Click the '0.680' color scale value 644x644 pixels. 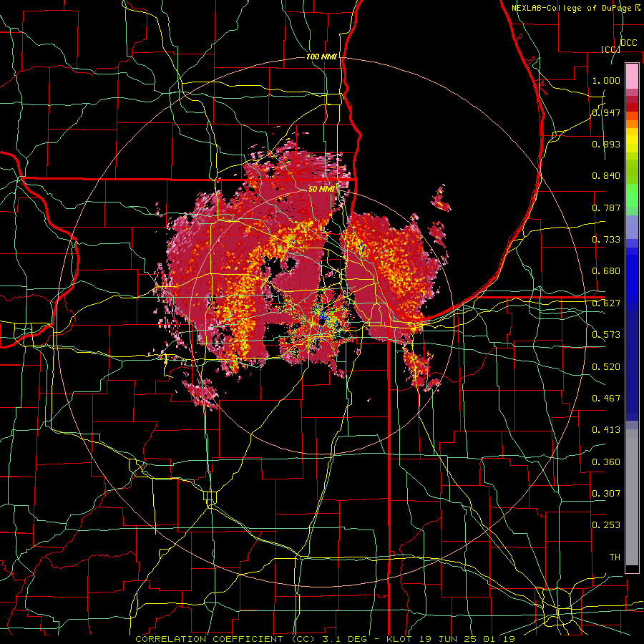tap(606, 271)
